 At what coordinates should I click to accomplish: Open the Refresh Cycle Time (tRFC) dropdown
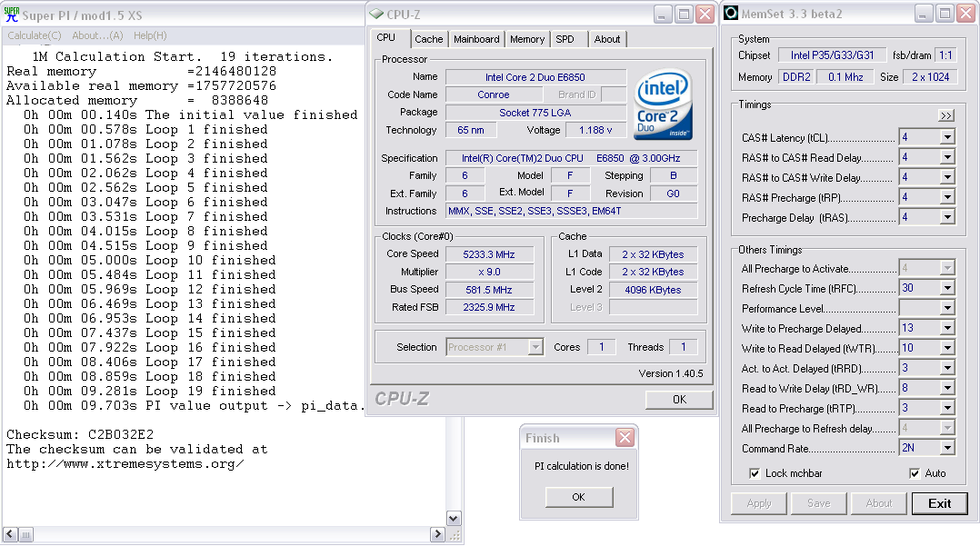click(x=947, y=288)
